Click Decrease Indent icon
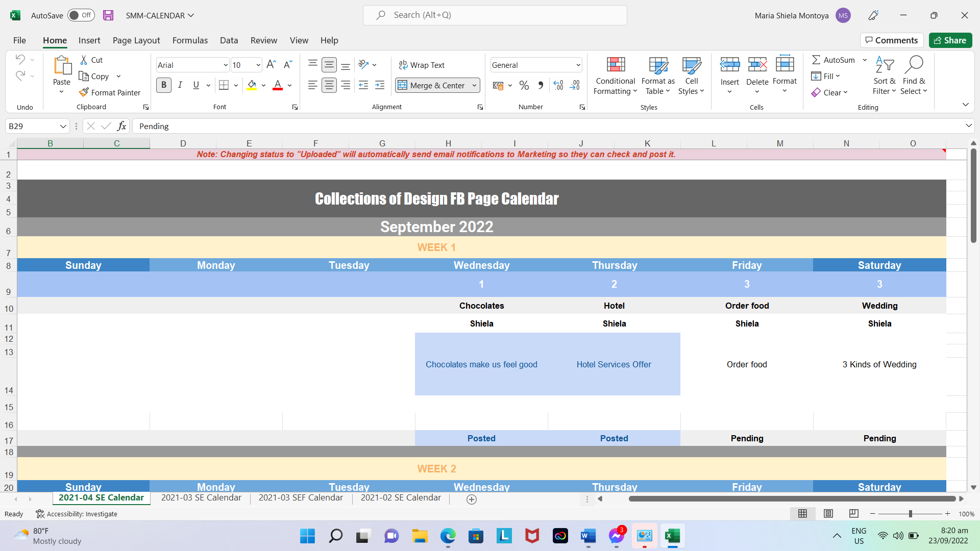 [363, 85]
